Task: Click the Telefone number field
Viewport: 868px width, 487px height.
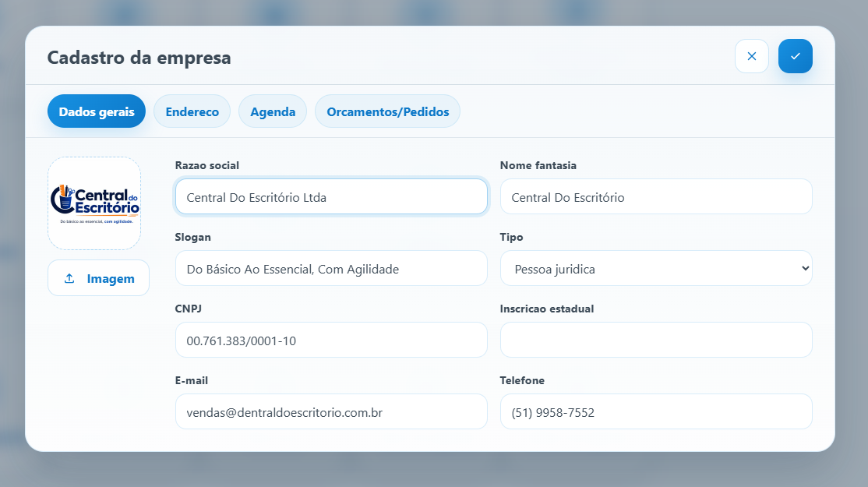Action: pos(655,412)
